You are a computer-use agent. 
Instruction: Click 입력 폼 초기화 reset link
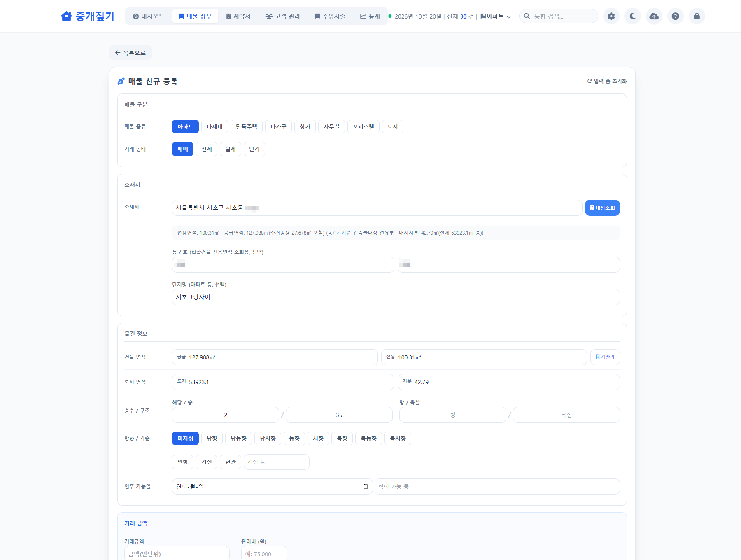[x=607, y=81]
